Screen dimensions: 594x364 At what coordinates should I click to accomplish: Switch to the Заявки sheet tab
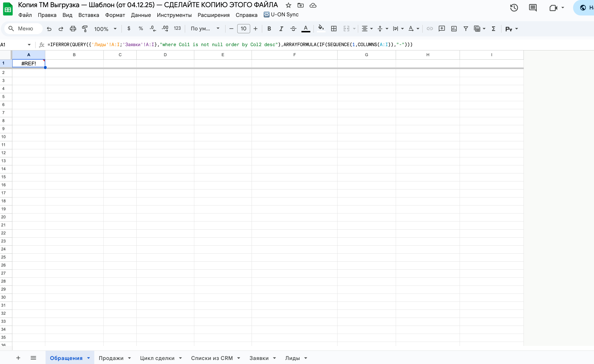tap(259, 358)
